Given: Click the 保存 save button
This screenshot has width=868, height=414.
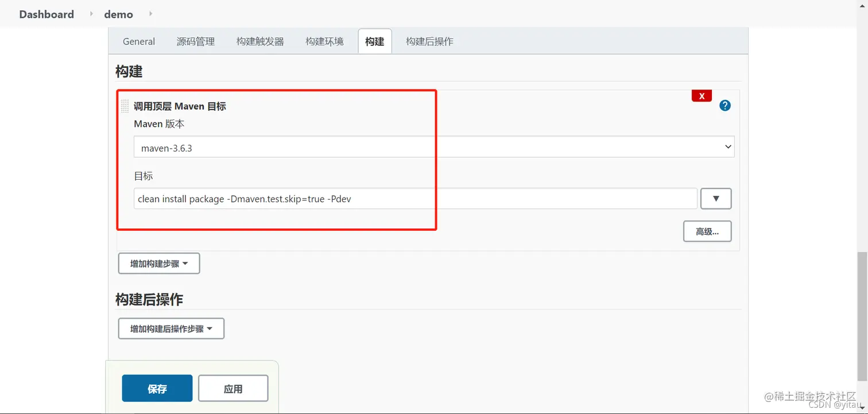Looking at the screenshot, I should point(157,389).
